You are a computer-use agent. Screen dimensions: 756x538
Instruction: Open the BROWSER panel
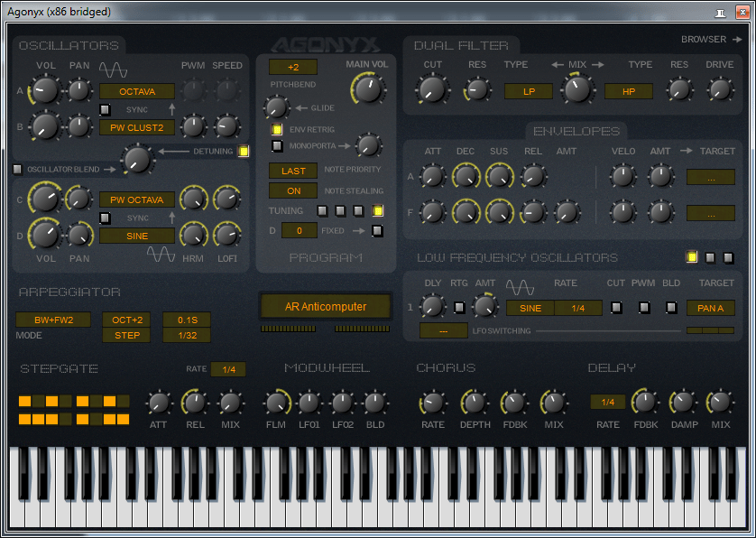tap(711, 40)
